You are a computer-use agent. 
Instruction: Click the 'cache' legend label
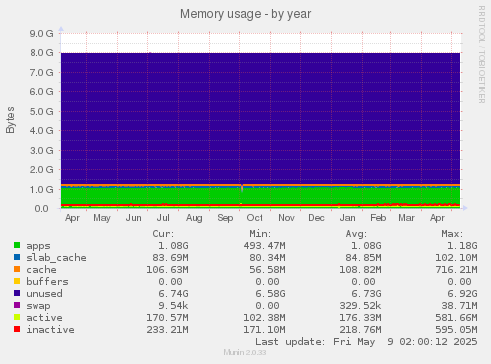(x=41, y=270)
